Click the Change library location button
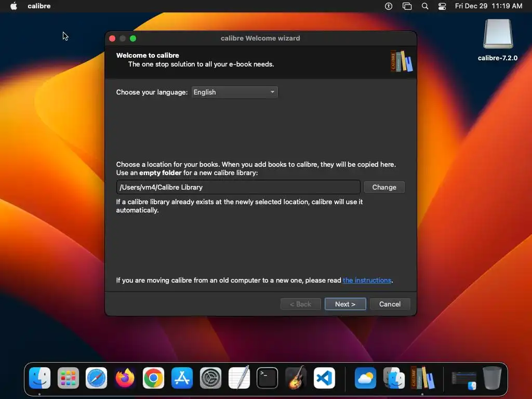The image size is (532, 399). (384, 187)
